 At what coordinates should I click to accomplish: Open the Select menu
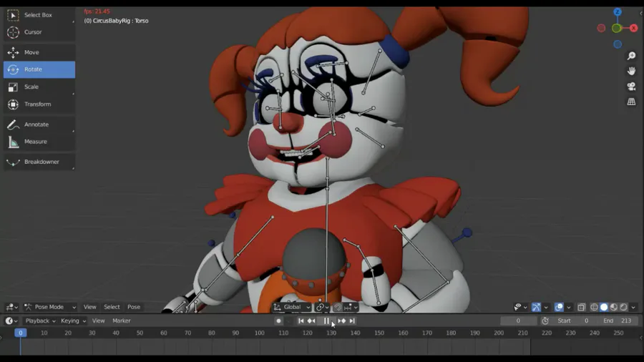tap(112, 307)
